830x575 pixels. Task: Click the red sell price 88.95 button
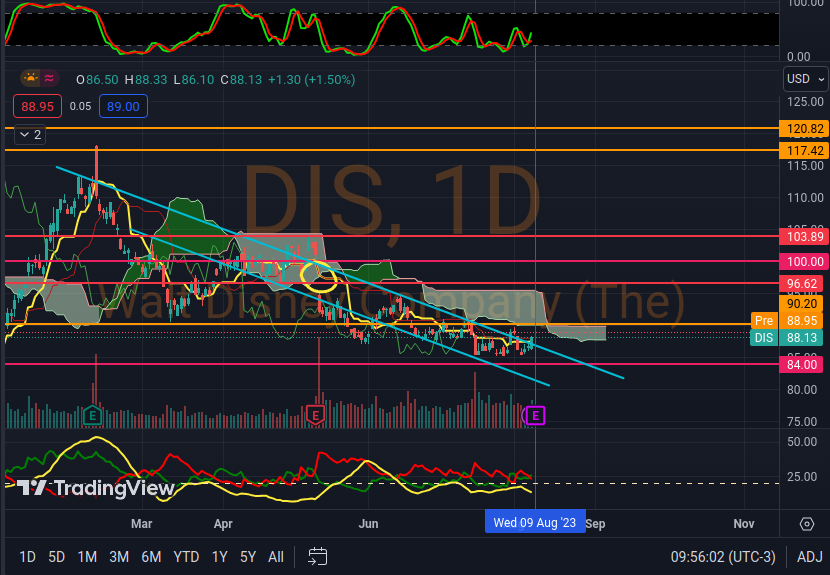pos(38,106)
